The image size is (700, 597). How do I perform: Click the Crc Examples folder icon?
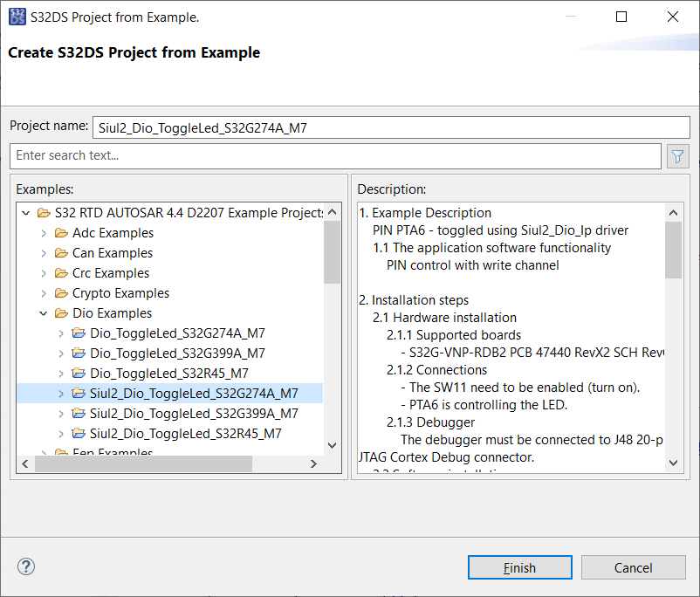point(60,273)
